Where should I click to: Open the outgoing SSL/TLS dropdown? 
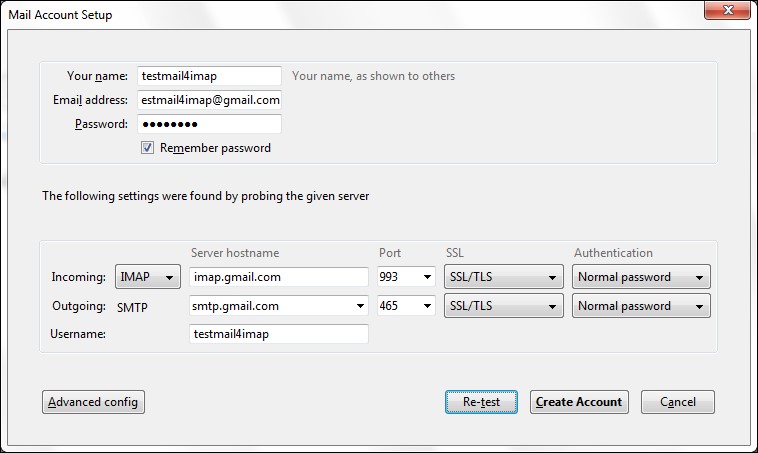(x=504, y=306)
